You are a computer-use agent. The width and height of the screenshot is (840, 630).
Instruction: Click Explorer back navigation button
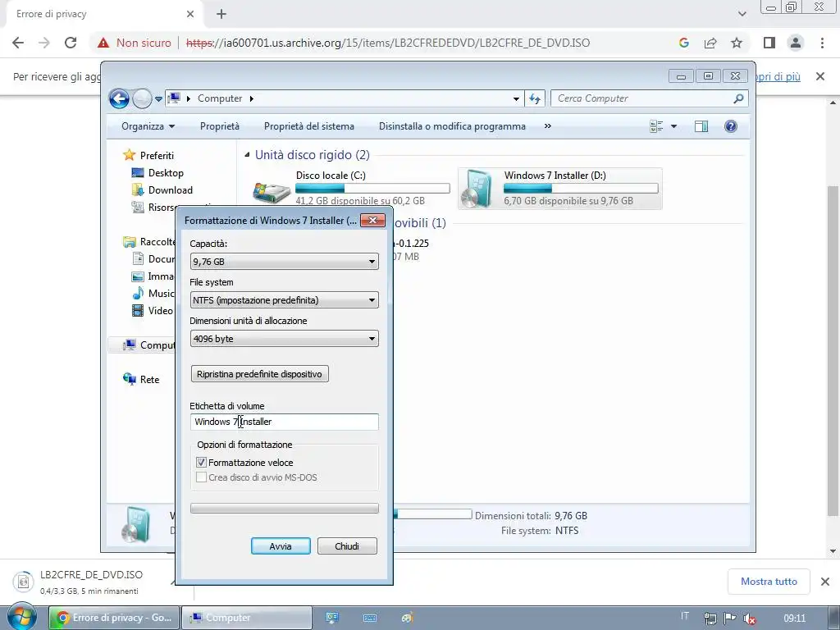pos(119,98)
